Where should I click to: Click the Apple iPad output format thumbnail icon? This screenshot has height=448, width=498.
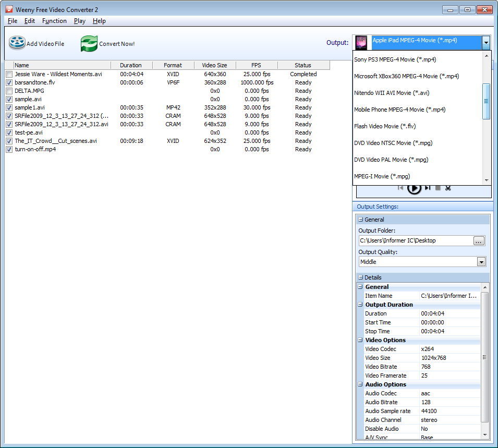point(361,43)
